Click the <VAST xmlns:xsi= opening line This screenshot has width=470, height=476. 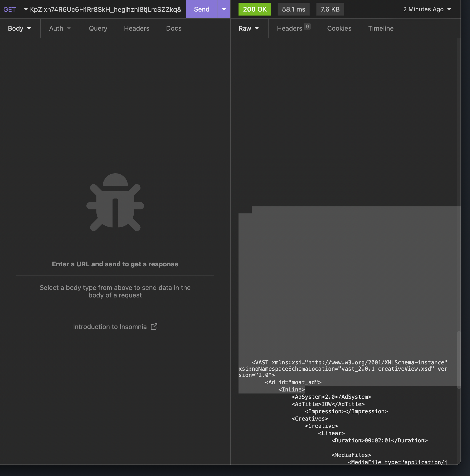[x=349, y=362]
